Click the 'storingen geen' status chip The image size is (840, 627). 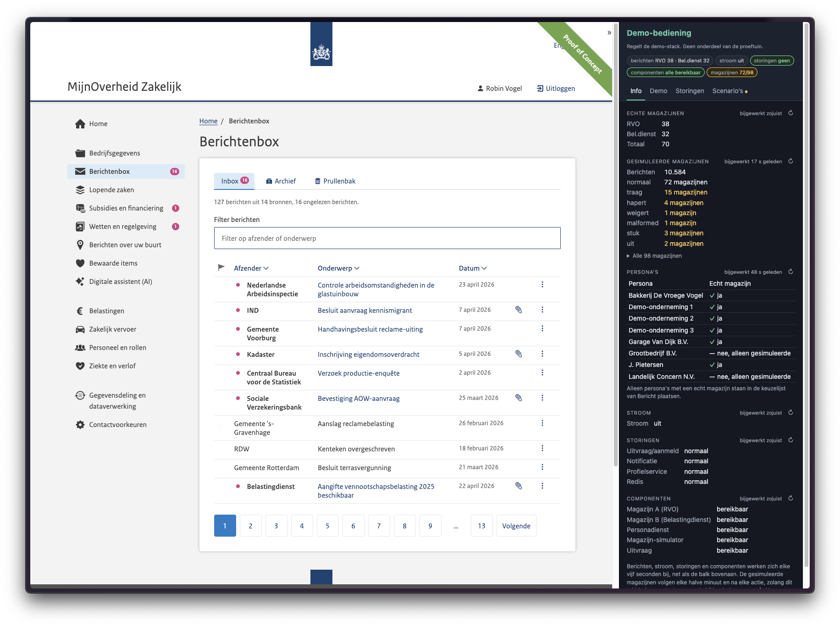(x=772, y=61)
